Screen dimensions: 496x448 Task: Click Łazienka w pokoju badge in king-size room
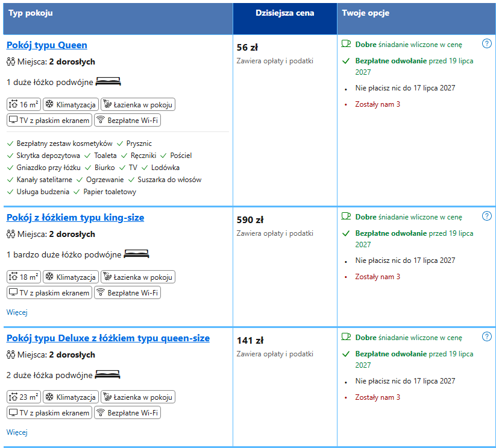(x=138, y=277)
